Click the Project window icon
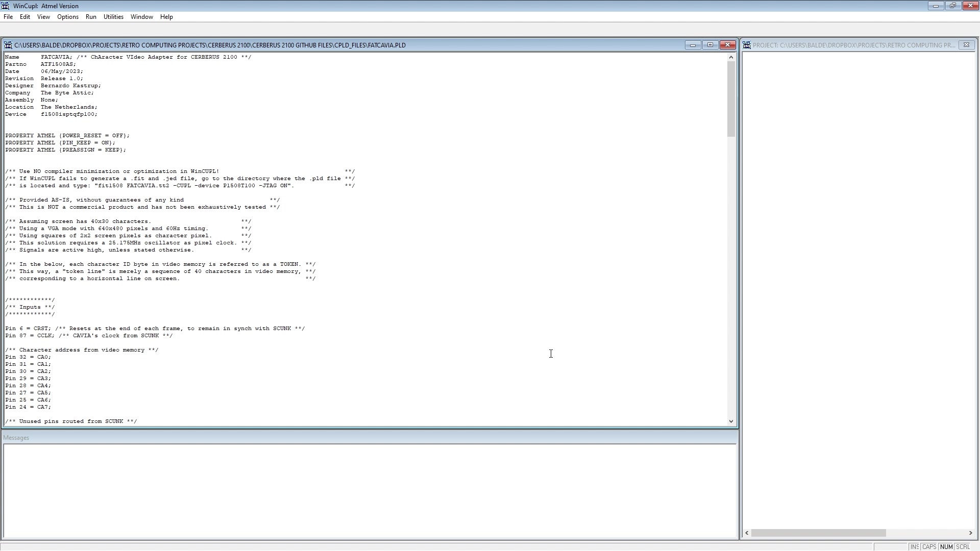 747,45
